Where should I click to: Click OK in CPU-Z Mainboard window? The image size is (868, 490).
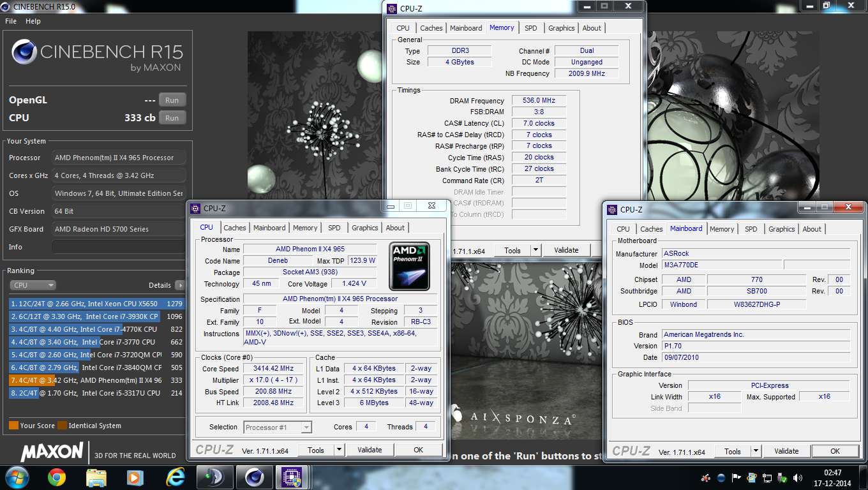point(835,451)
